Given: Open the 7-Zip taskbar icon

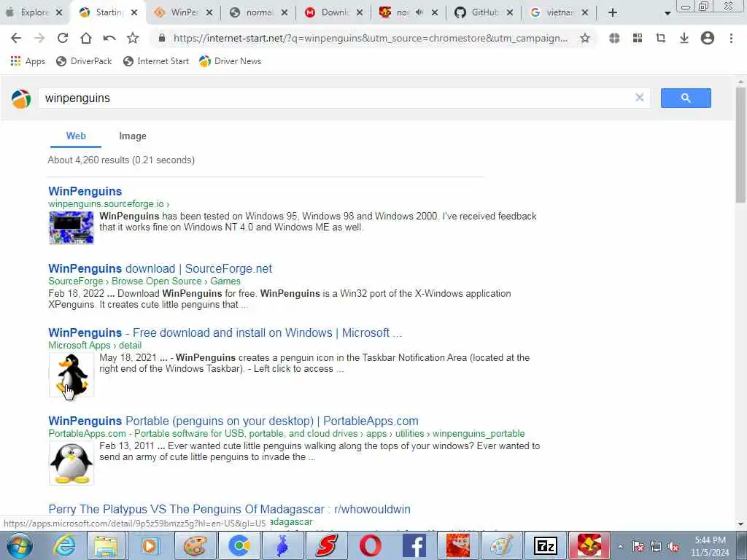Looking at the screenshot, I should pos(545,545).
